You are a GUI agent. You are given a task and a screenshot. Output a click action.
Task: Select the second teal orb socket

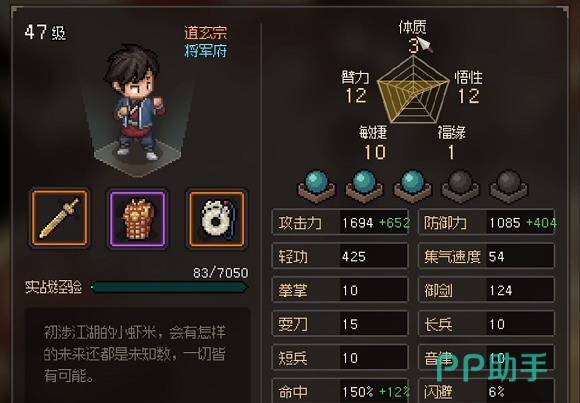(364, 186)
